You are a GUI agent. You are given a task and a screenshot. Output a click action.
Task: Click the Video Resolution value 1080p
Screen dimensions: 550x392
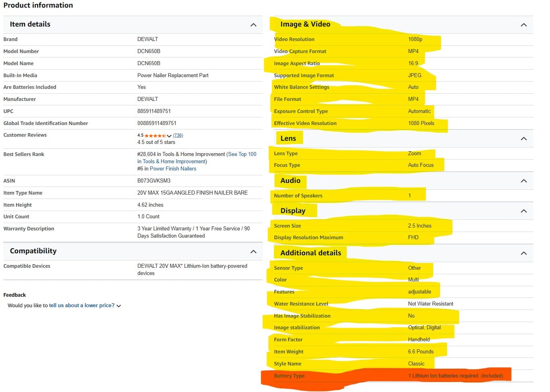tap(415, 39)
